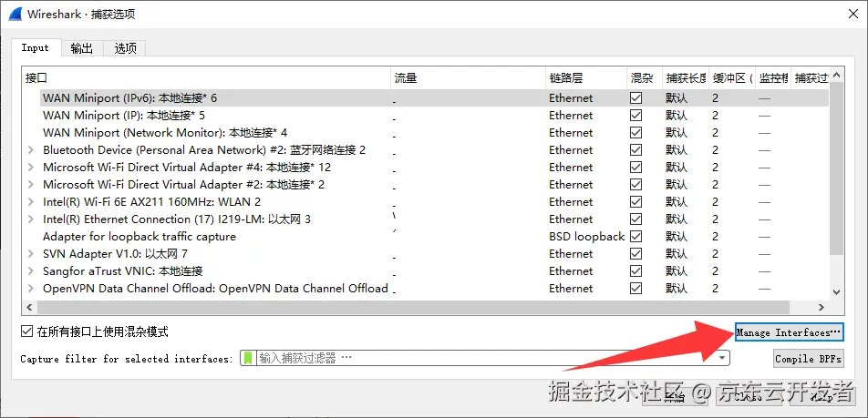Expand Microsoft Wi-Fi Direct Virtual Adapter #2 row
Image resolution: width=868 pixels, height=418 pixels.
pos(31,184)
